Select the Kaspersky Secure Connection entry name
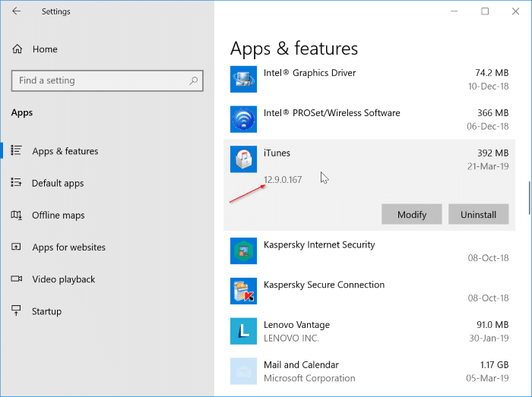The height and width of the screenshot is (397, 532). (324, 285)
